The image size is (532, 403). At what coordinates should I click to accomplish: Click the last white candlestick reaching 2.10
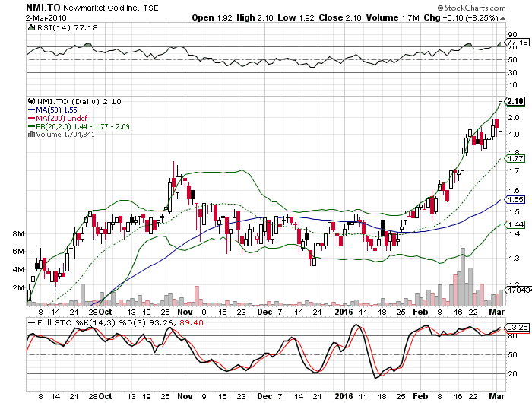coord(500,116)
